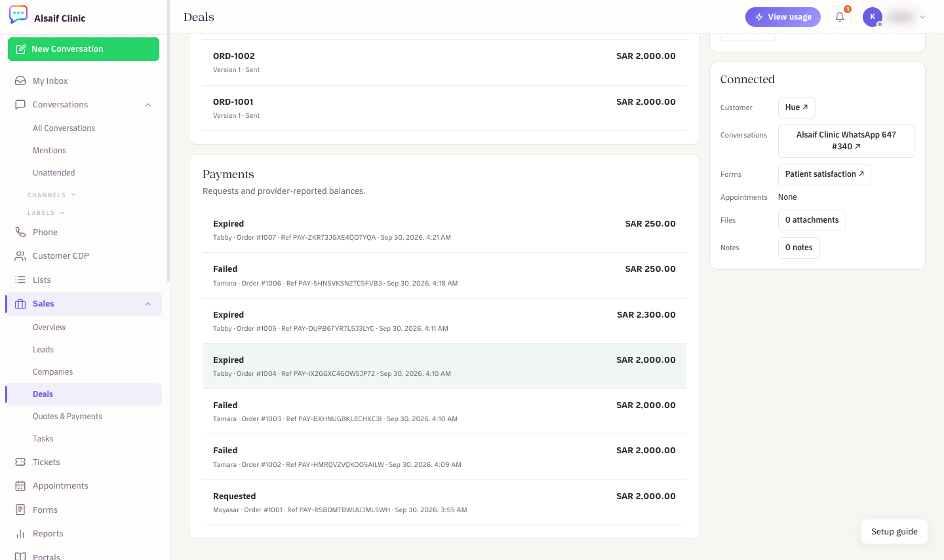The image size is (944, 560).
Task: Open customer Hue link
Action: coord(796,107)
